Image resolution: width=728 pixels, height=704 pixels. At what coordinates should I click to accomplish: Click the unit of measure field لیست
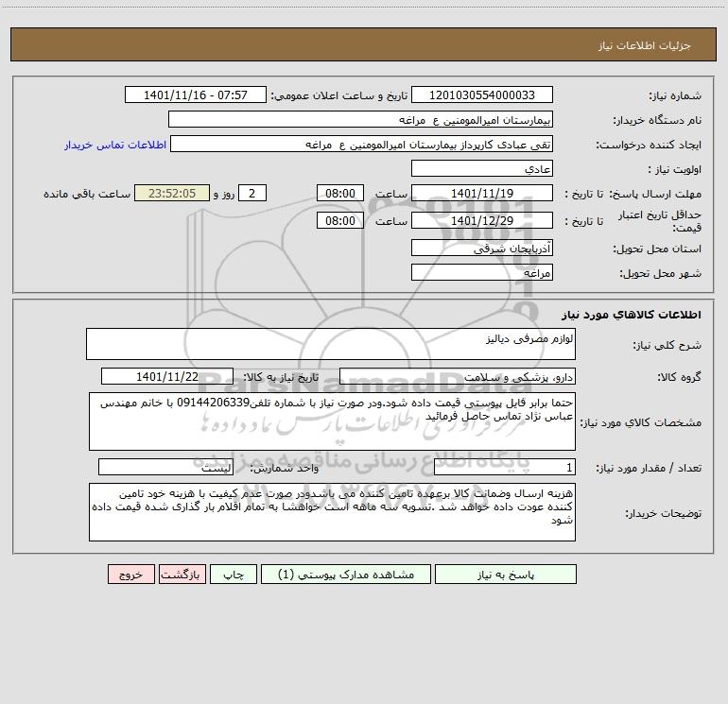(x=165, y=468)
